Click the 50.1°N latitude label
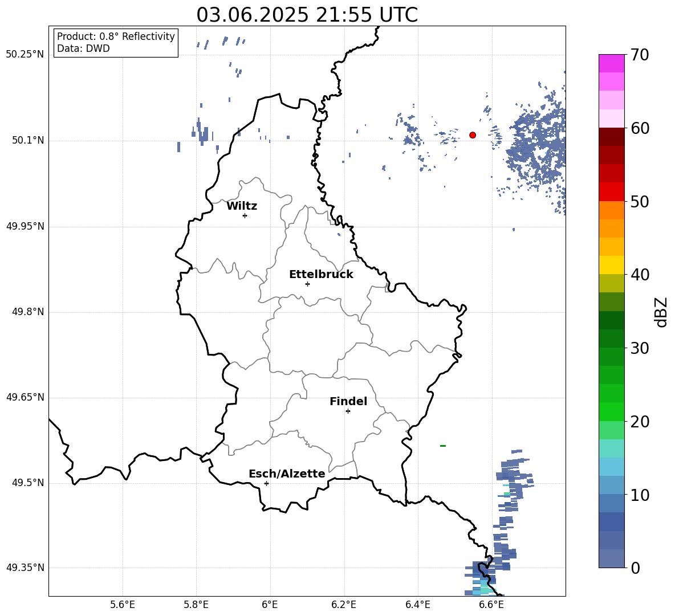 (27, 140)
